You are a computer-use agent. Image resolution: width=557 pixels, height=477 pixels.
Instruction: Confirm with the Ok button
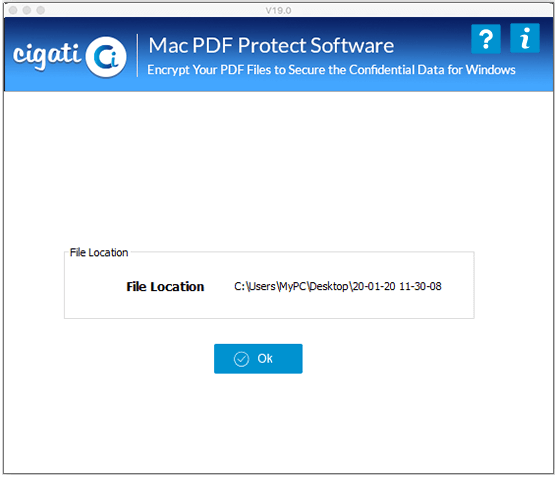(258, 359)
